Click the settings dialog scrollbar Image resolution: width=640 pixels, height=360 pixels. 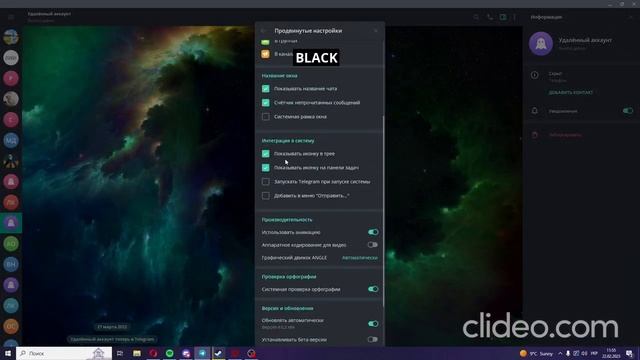tap(383, 210)
